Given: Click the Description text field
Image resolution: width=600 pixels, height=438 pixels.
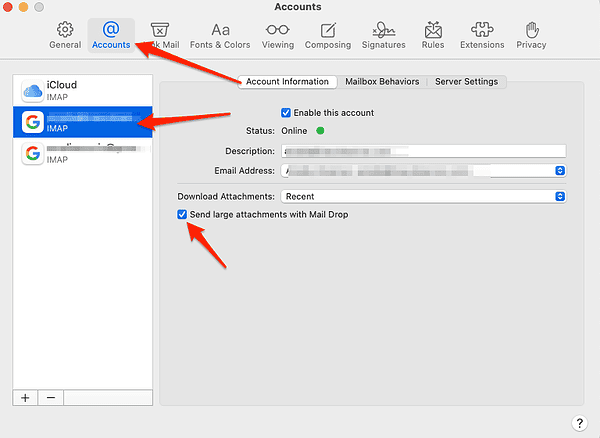Looking at the screenshot, I should coord(423,151).
